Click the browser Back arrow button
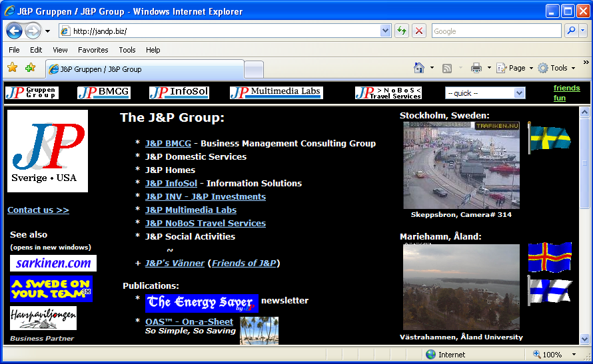 click(x=15, y=31)
